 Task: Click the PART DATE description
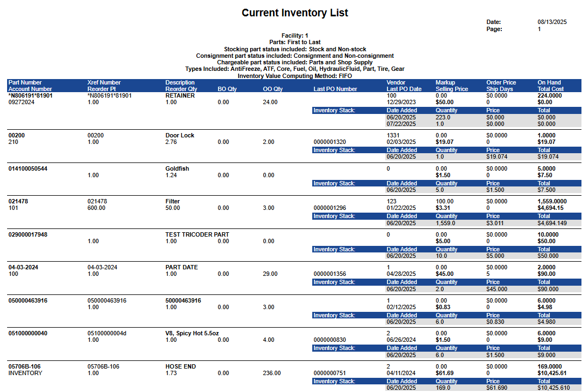pos(181,267)
